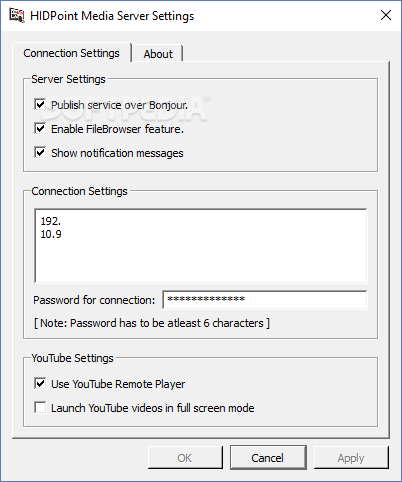Viewport: 402px width, 482px height.
Task: Click the Apply button
Action: coord(351,458)
